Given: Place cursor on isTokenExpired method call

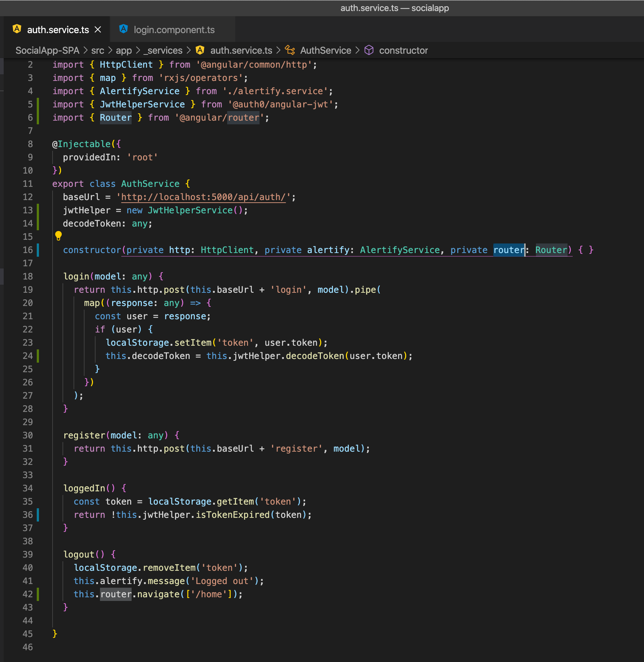Looking at the screenshot, I should [x=232, y=515].
